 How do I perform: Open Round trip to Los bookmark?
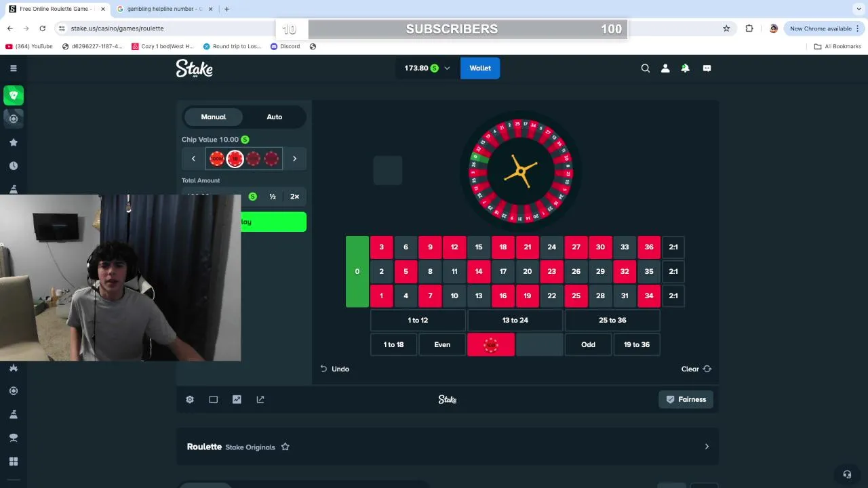tap(232, 46)
